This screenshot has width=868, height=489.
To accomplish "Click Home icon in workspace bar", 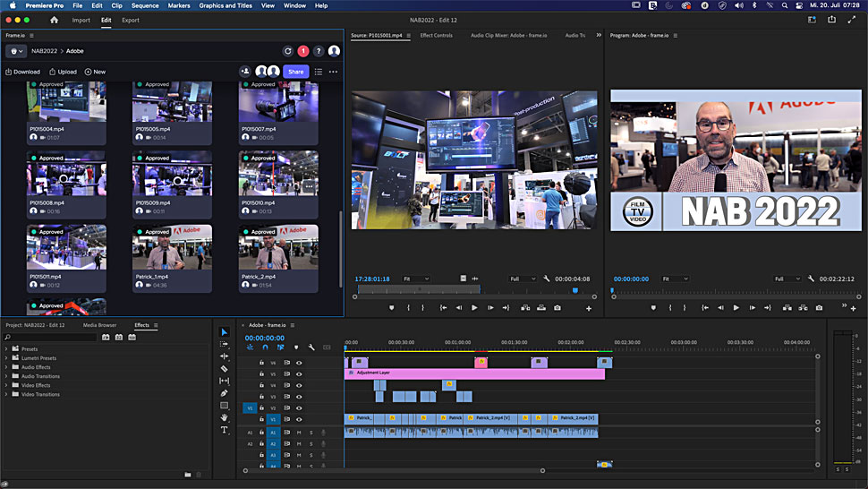I will (55, 20).
